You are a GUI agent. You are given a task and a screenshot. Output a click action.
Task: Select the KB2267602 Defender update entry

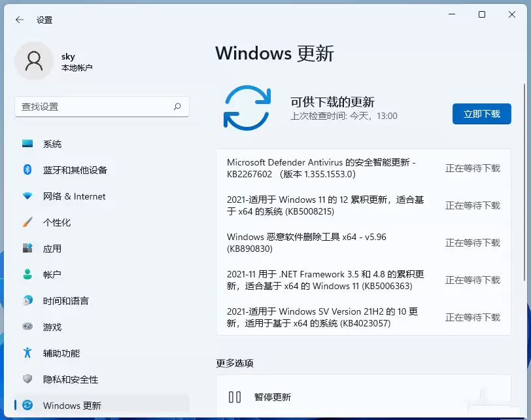point(327,168)
